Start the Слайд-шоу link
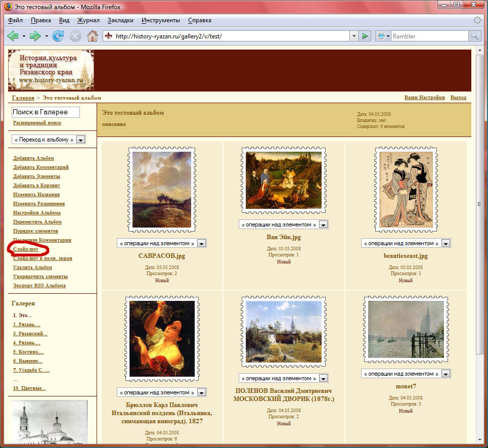The width and height of the screenshot is (488, 448). tap(26, 249)
